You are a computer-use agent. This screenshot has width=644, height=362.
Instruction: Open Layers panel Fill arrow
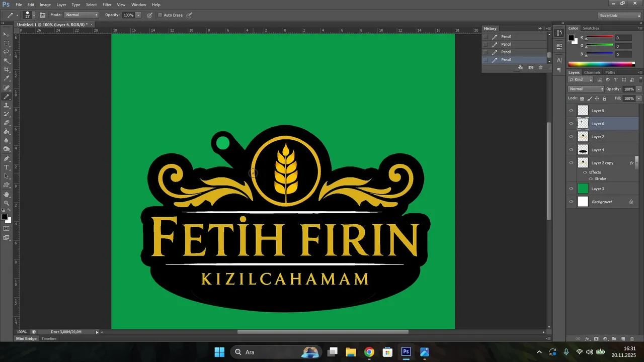[x=639, y=99]
